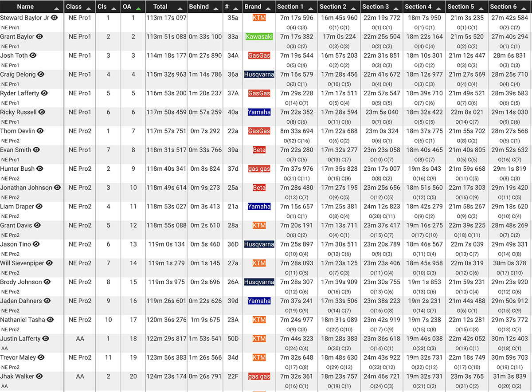Click the orange KTM badge for Steward Baylor Jr
This screenshot has height=392, width=532.
(x=259, y=18)
